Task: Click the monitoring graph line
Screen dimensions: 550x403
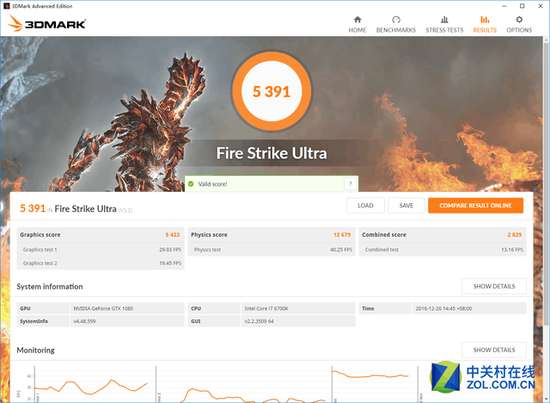Action: pyautogui.click(x=90, y=386)
